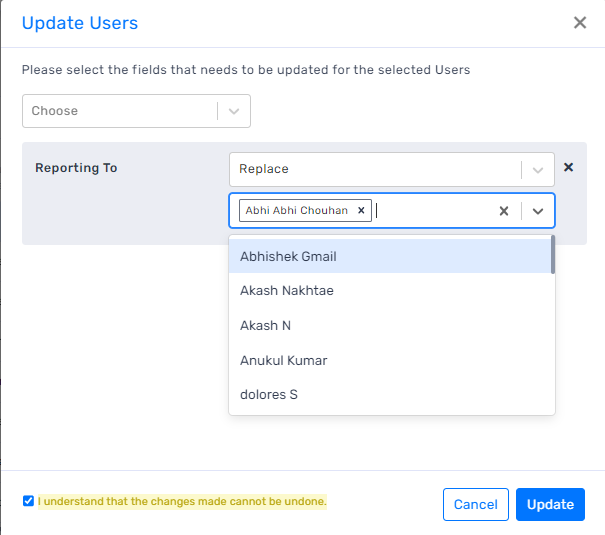Open the Replace action dropdown
Viewport: 605px width, 535px height.
(x=392, y=169)
